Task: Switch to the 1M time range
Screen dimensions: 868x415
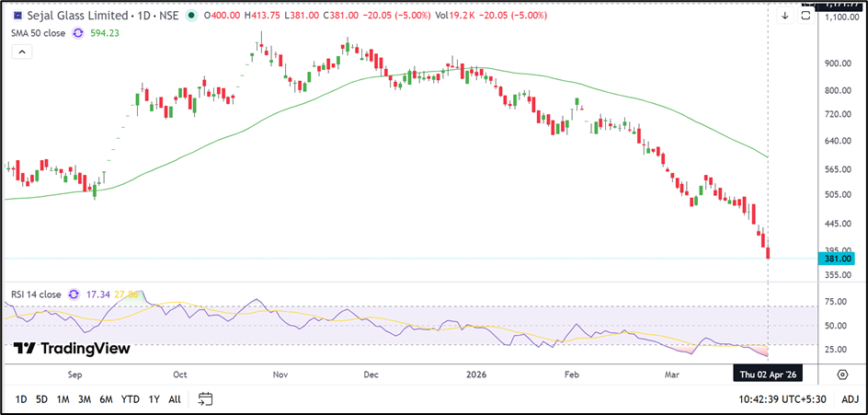Action: (63, 399)
